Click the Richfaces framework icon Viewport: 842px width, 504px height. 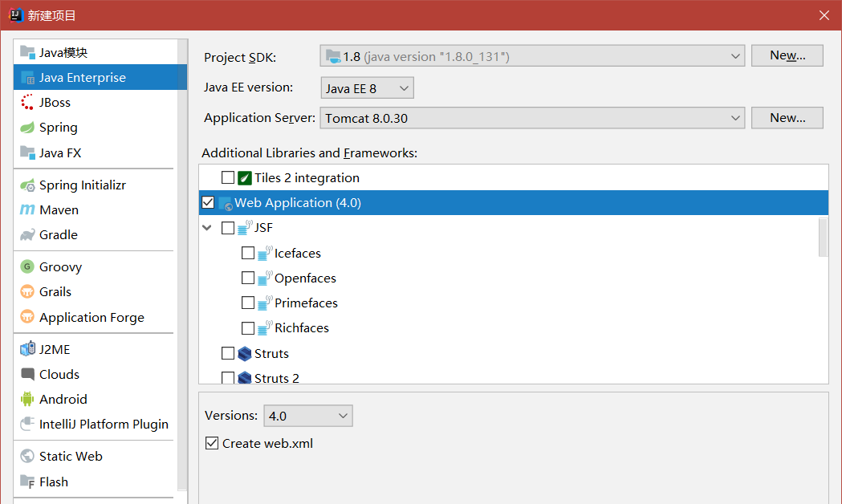coord(265,328)
